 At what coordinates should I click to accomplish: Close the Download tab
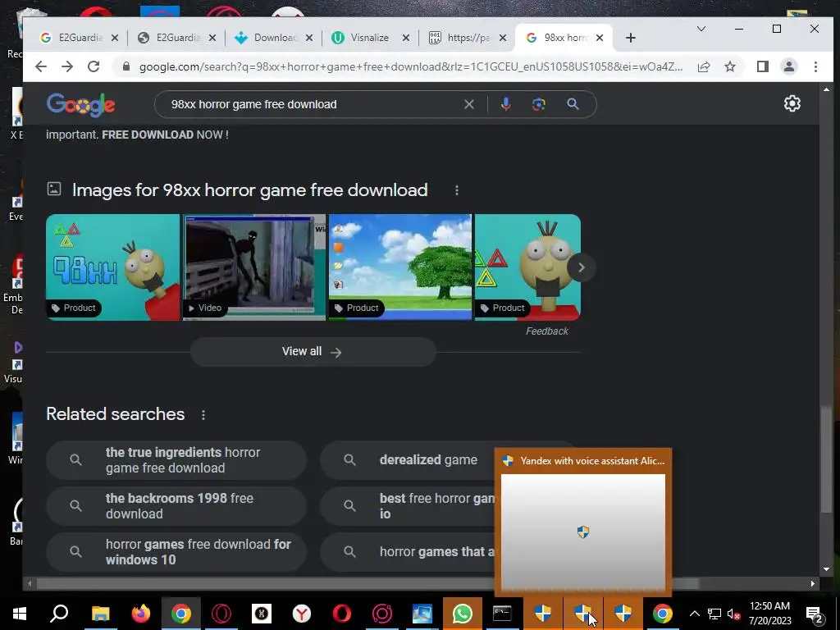308,38
